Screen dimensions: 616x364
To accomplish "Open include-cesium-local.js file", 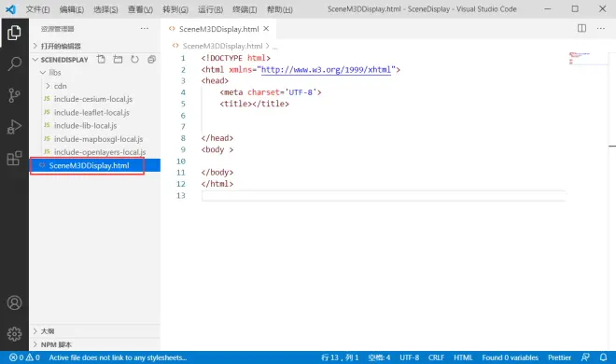I will click(93, 99).
